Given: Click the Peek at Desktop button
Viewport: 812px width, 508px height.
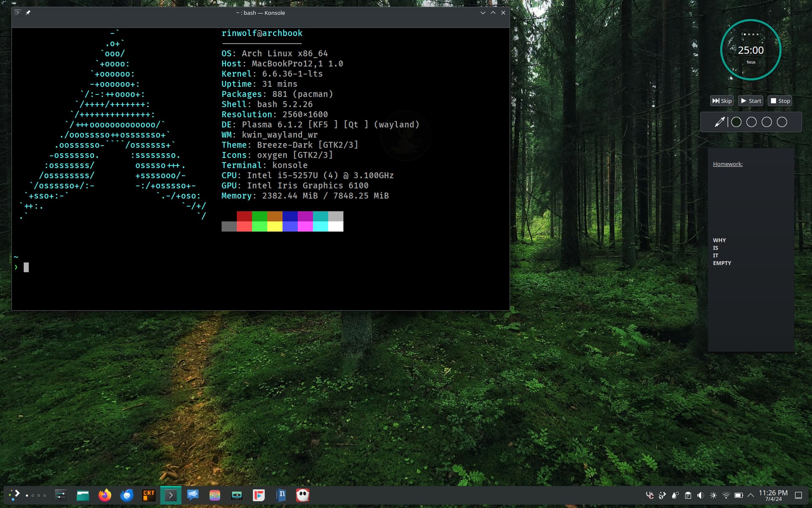Looking at the screenshot, I should (798, 495).
